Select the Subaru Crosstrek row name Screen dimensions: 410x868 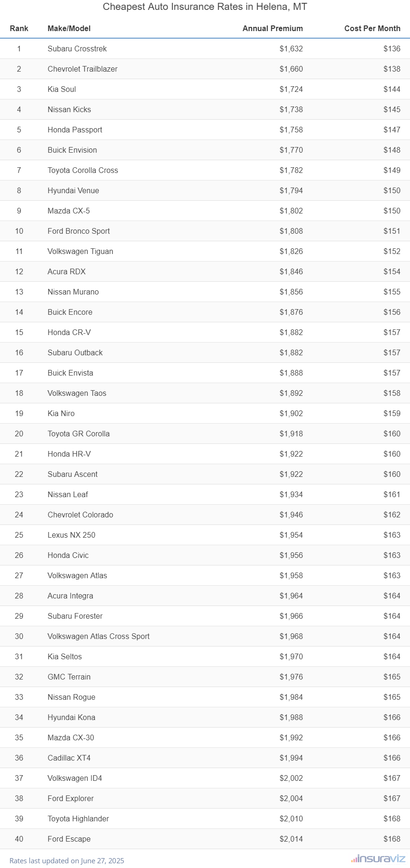coord(77,49)
